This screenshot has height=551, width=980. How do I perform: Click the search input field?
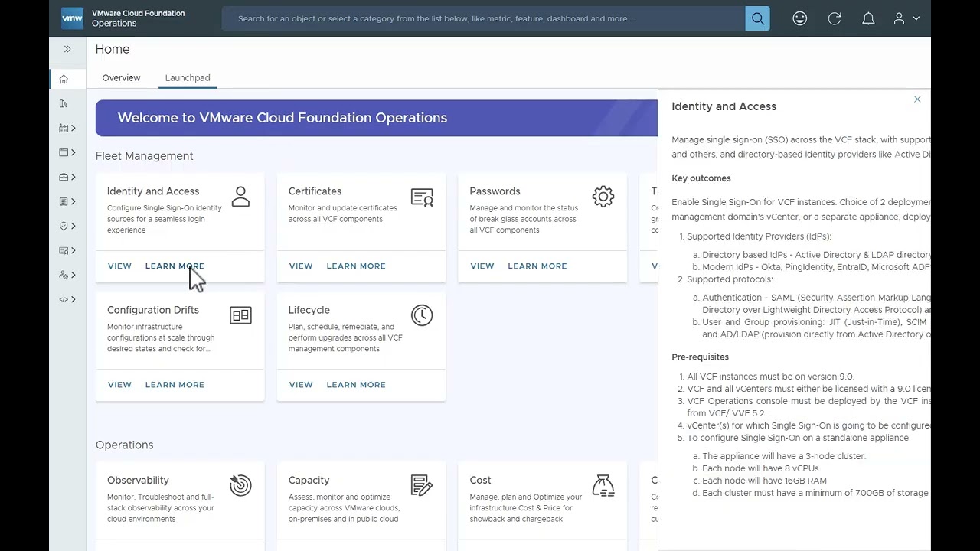coord(482,18)
